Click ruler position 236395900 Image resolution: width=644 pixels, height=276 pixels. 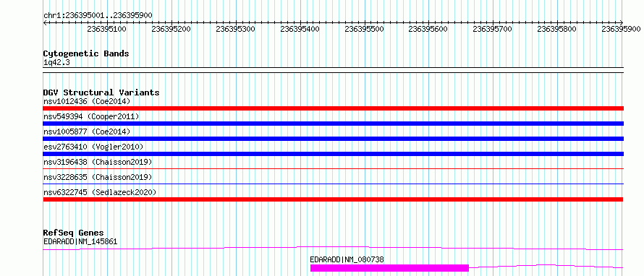coord(622,29)
